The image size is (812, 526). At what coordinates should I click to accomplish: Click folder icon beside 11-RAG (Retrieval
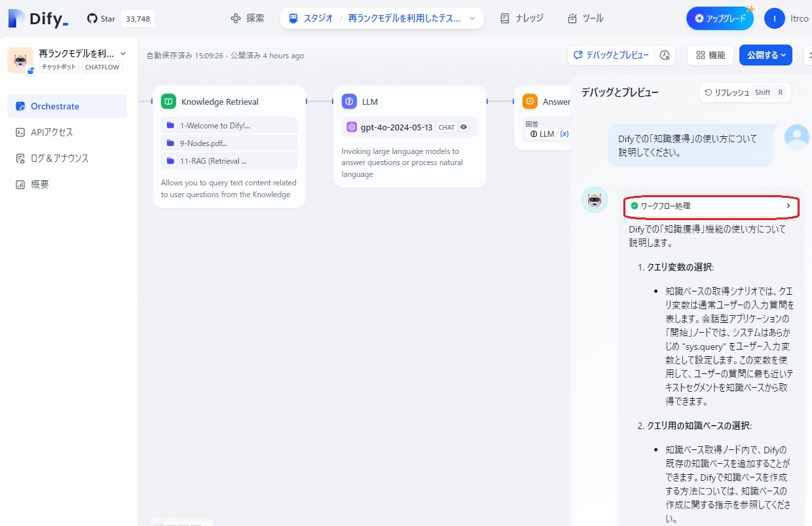click(x=170, y=160)
